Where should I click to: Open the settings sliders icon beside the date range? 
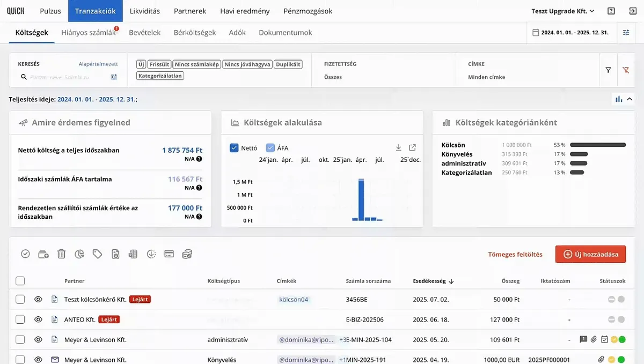tap(626, 33)
